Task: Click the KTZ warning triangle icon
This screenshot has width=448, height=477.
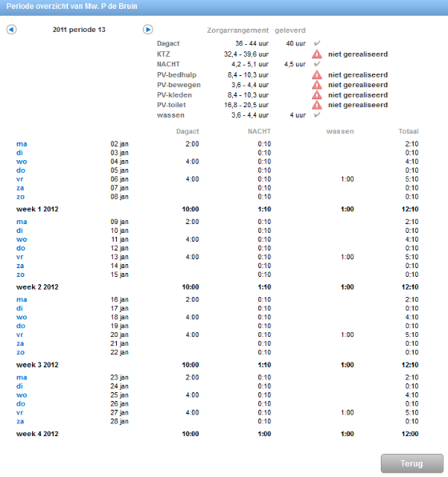Action: (317, 54)
